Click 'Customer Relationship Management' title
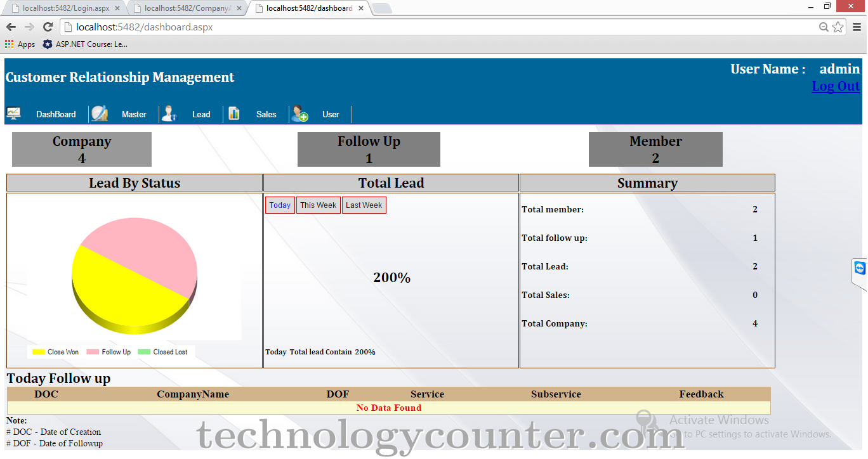 (x=120, y=77)
